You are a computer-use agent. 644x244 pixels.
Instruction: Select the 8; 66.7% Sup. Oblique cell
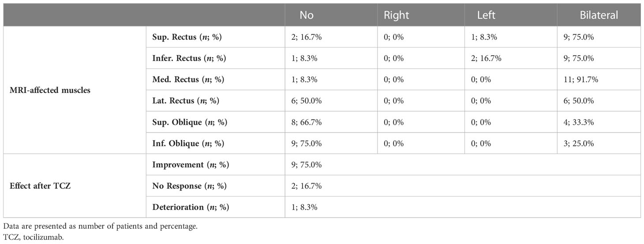pyautogui.click(x=305, y=122)
